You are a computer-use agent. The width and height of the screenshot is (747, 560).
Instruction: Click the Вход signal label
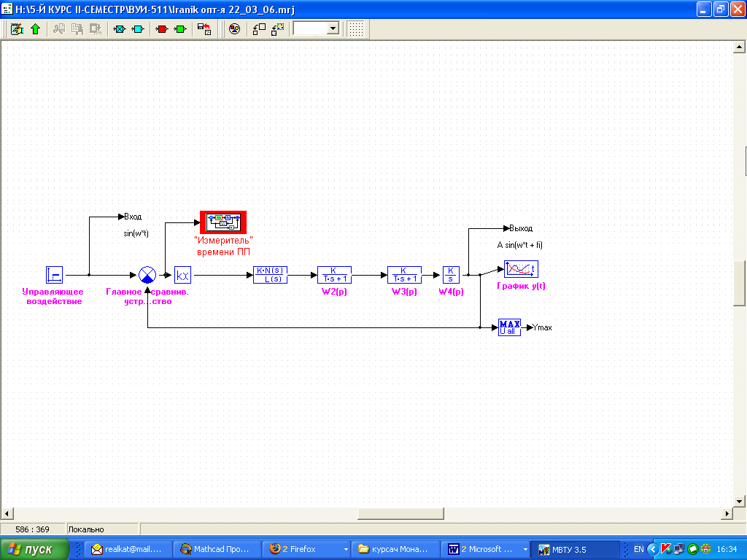coord(133,217)
